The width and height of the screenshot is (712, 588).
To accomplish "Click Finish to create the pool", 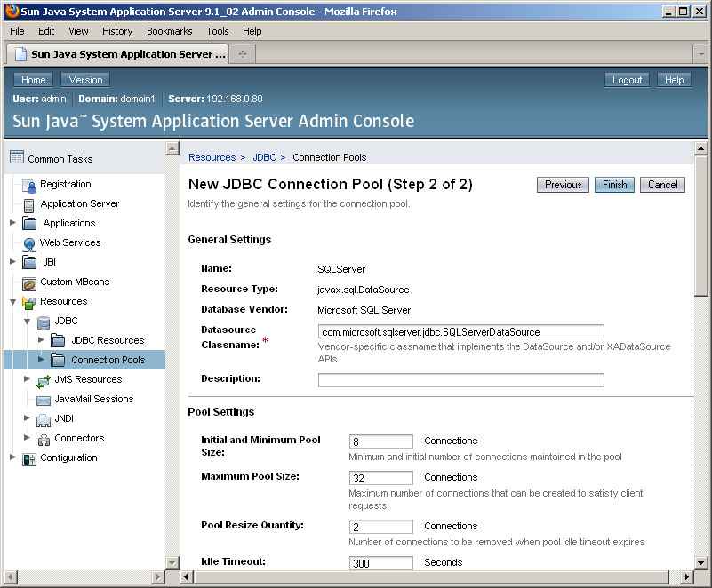I will click(x=614, y=185).
